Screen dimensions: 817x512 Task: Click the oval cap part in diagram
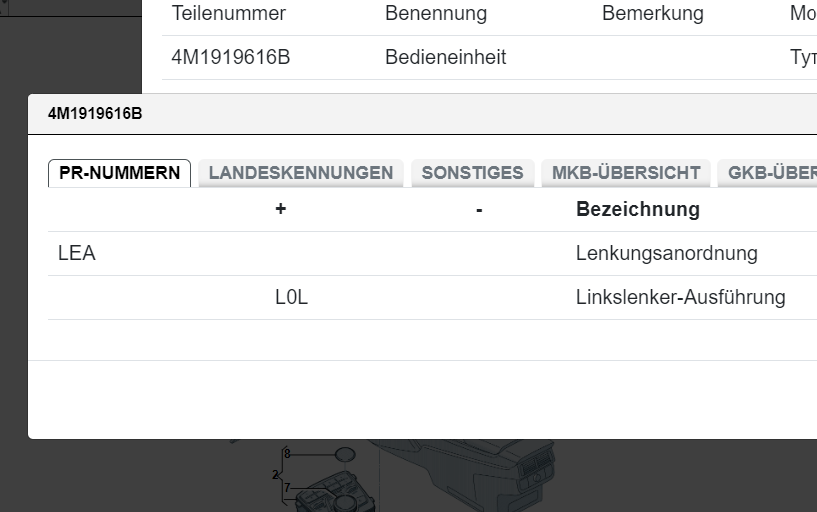343,454
